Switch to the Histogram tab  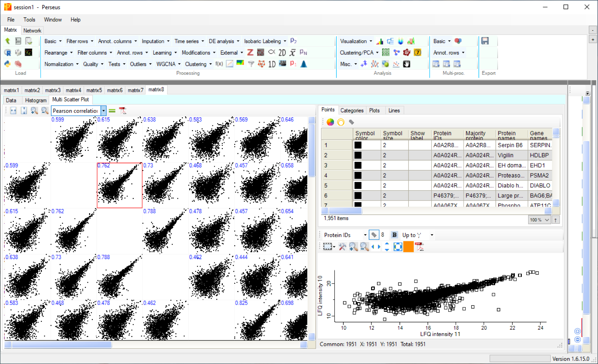click(x=36, y=100)
